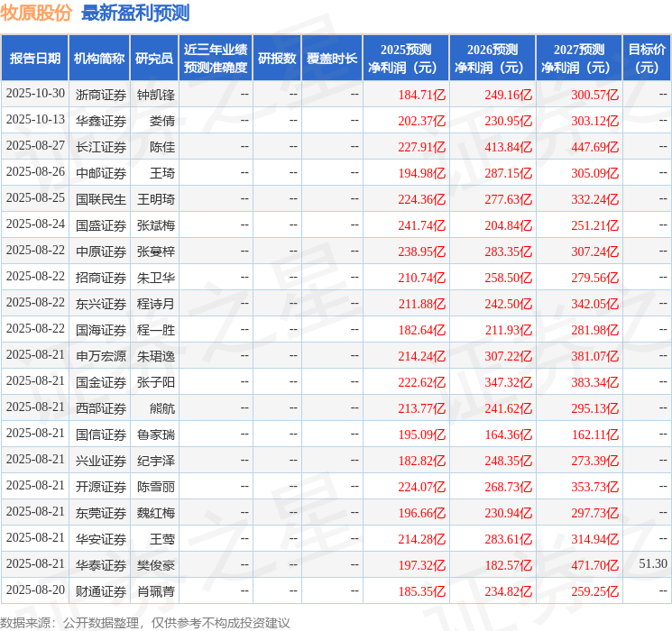Click the 347.32亿 profit value
Viewport: 672px width, 631px height.
coord(509,382)
